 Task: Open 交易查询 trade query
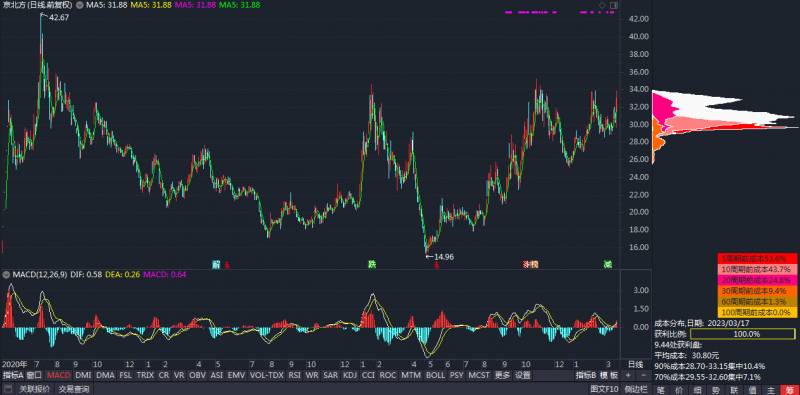(74, 389)
